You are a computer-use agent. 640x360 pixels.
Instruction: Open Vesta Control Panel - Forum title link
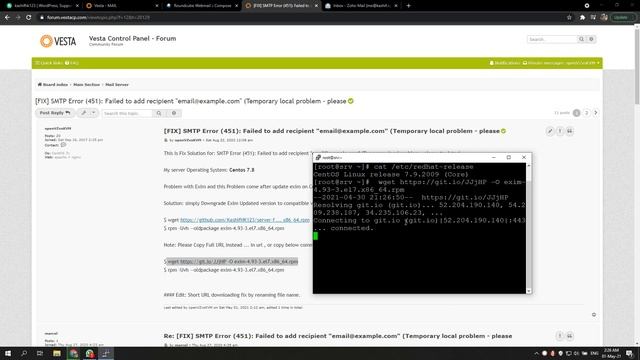[132, 38]
